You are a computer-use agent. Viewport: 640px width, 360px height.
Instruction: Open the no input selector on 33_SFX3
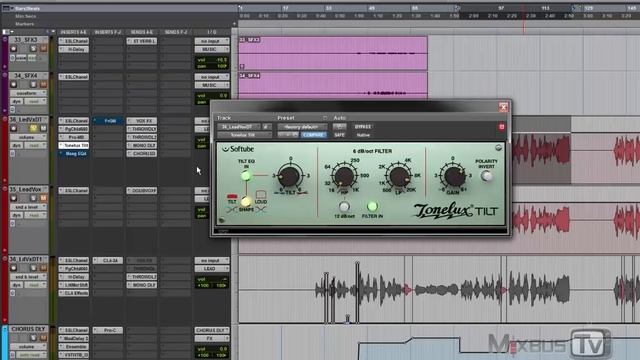[x=212, y=41]
